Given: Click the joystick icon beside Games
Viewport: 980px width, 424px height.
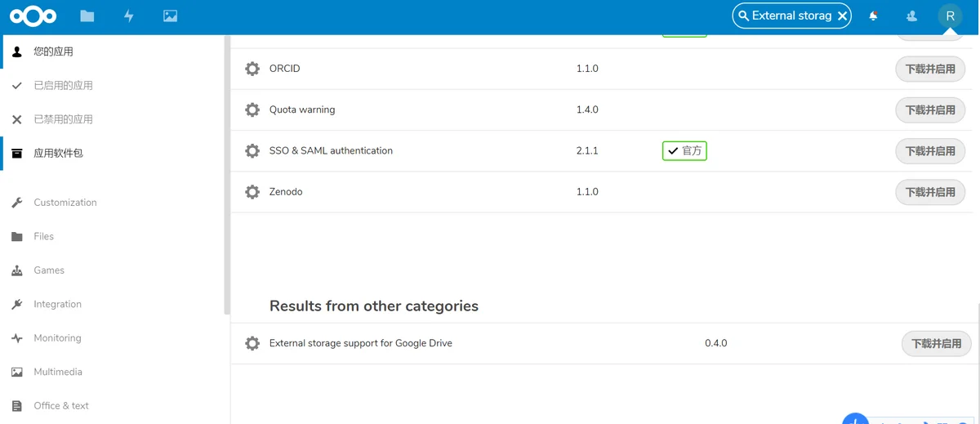Looking at the screenshot, I should click(x=17, y=270).
